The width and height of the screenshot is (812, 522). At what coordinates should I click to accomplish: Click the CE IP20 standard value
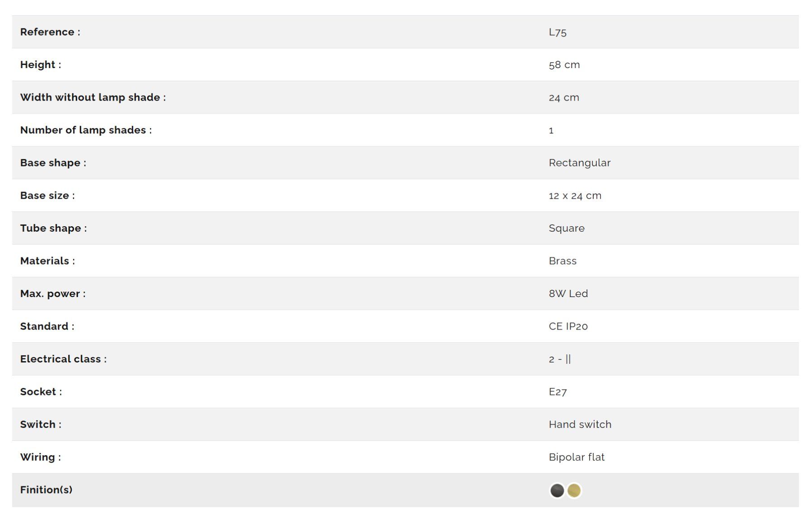(568, 326)
